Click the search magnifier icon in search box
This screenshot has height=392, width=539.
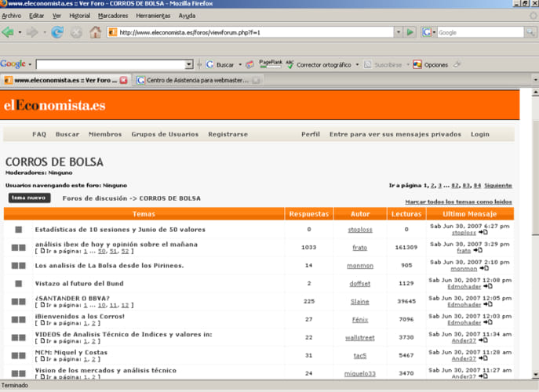tap(530, 32)
